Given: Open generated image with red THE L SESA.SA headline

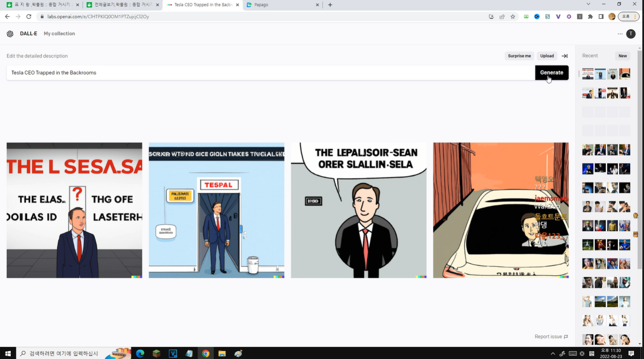Looking at the screenshot, I should tap(74, 210).
